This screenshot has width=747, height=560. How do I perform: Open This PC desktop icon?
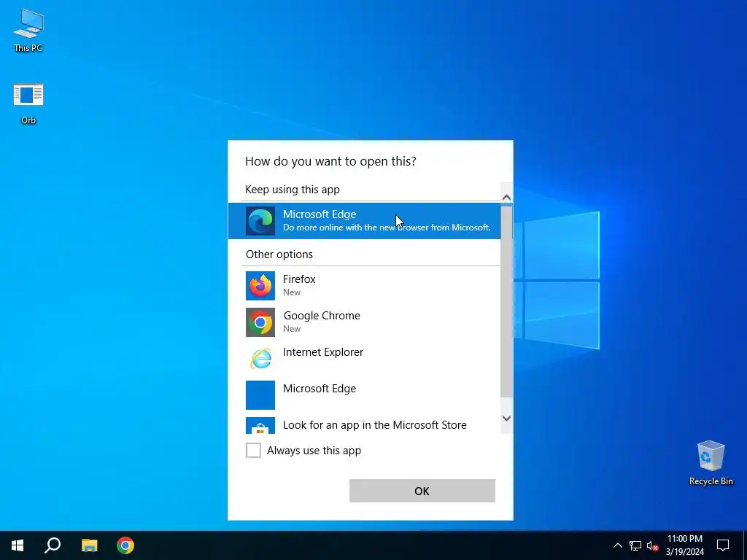(28, 30)
